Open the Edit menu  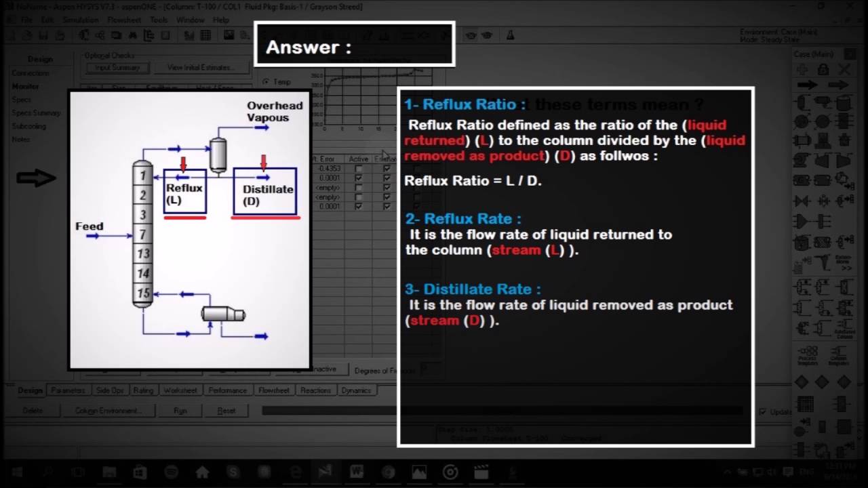(47, 20)
